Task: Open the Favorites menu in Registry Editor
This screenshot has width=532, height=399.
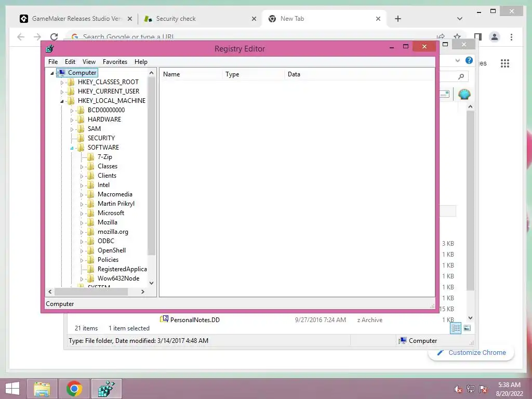Action: coord(115,62)
